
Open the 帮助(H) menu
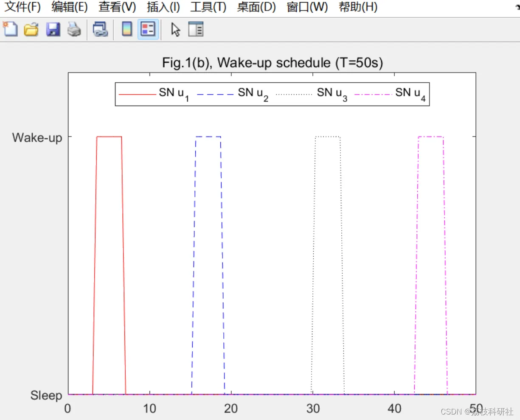click(x=358, y=7)
